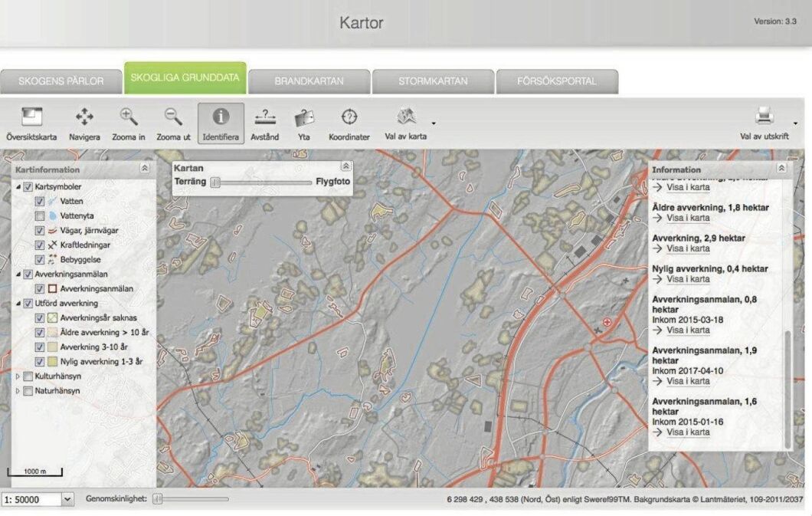Collapse the Kartinformation panel
Screen dimensions: 812x516
click(x=145, y=168)
